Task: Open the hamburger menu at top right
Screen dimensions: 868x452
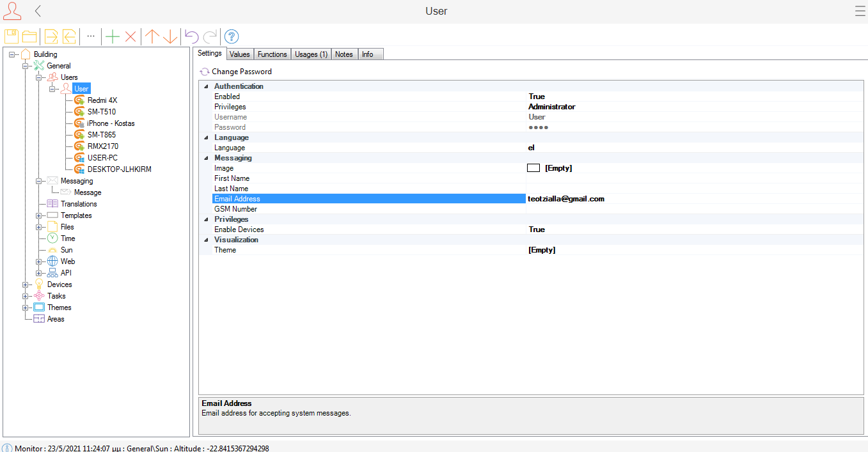Action: pos(860,11)
